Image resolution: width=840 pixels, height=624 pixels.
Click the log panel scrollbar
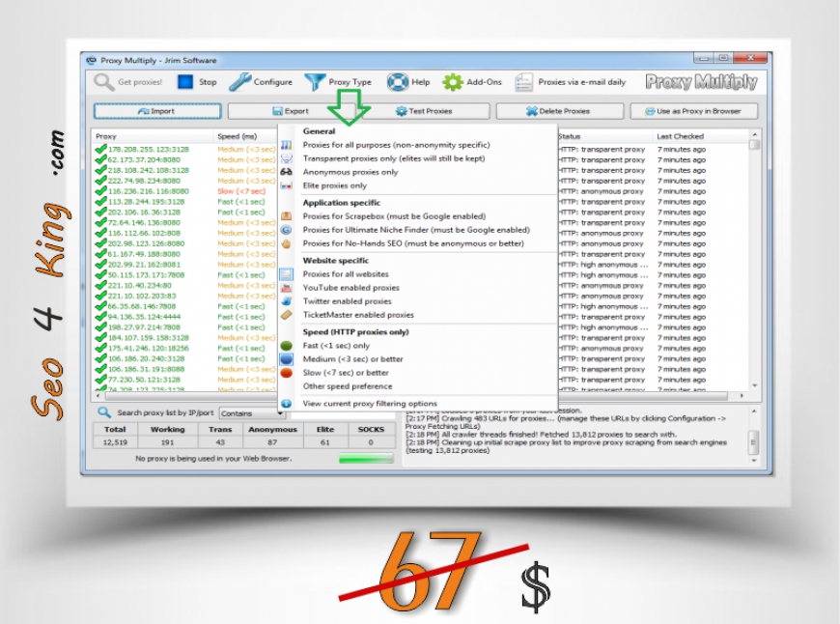click(754, 436)
